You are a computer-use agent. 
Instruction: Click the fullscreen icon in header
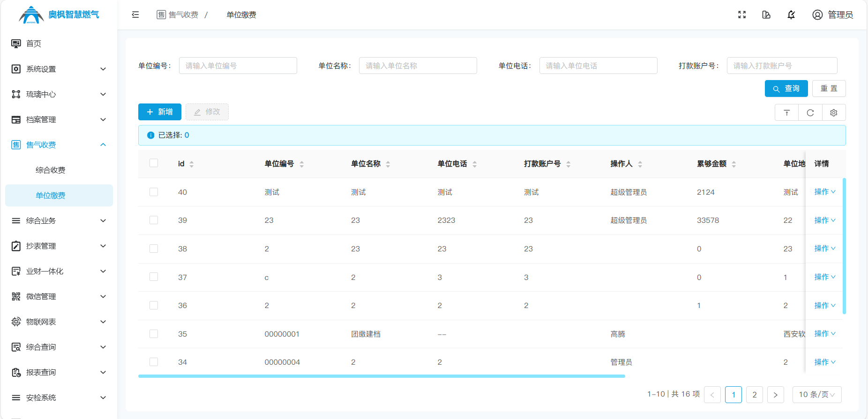[742, 15]
